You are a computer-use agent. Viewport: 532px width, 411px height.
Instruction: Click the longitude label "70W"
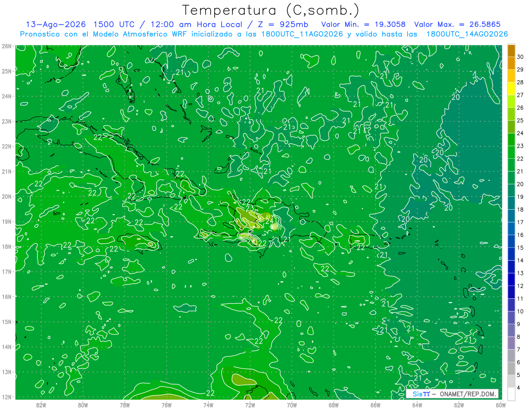(292, 405)
